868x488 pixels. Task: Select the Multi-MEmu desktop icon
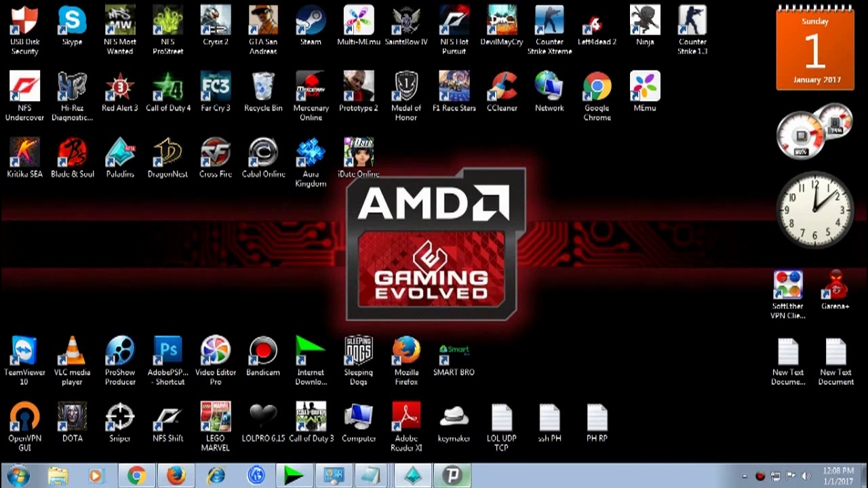(x=359, y=26)
